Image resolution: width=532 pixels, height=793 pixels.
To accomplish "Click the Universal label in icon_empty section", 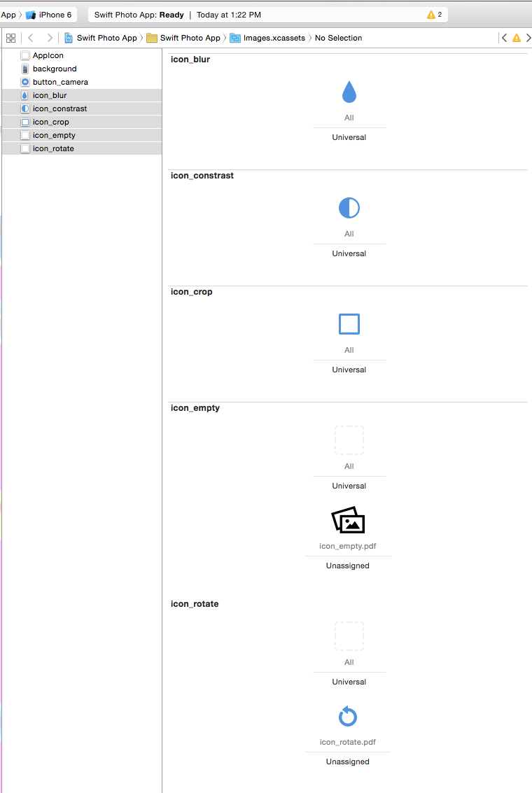I will coord(349,486).
